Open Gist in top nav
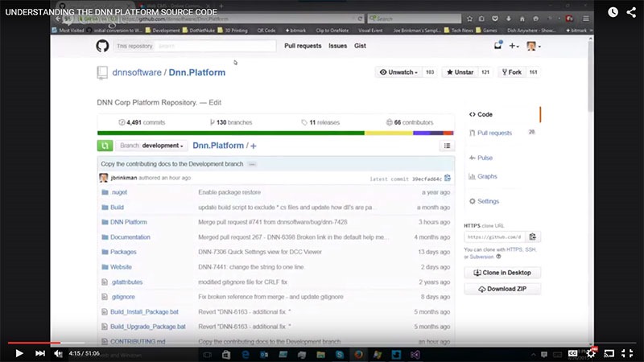The height and width of the screenshot is (362, 644). [x=360, y=46]
